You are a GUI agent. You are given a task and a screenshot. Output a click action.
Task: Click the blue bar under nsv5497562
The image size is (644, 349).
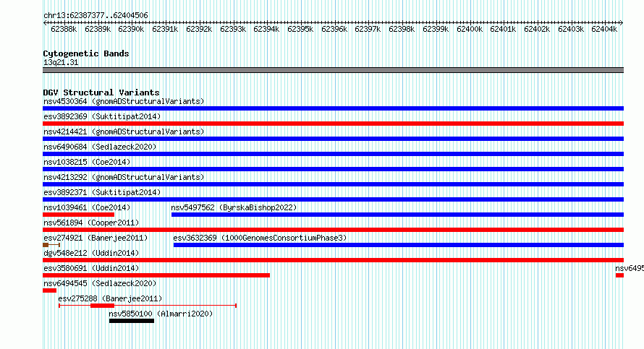click(397, 215)
